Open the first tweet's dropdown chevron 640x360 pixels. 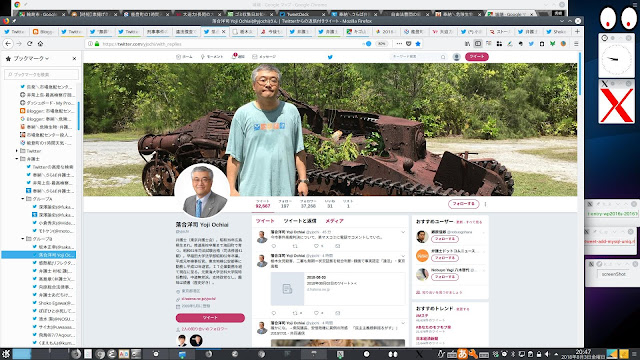pos(403,232)
